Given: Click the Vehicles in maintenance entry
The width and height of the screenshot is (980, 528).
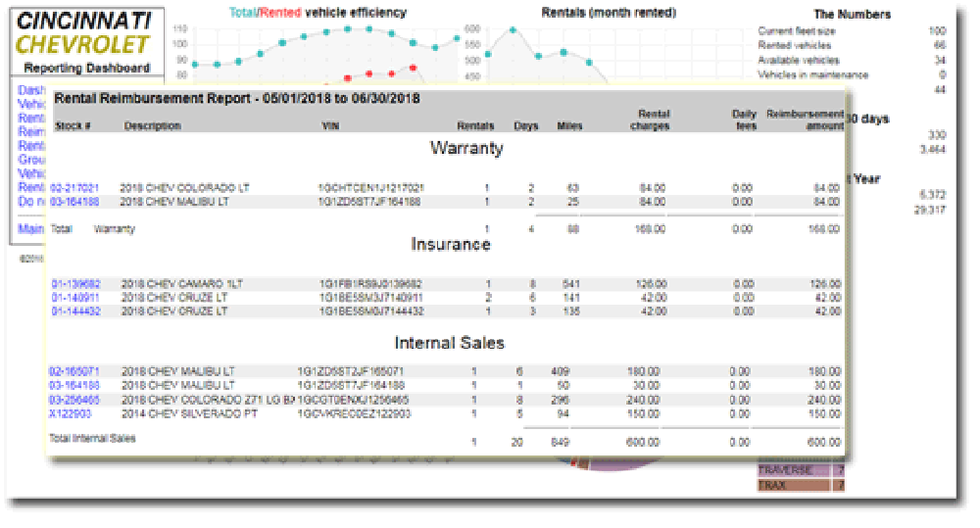Looking at the screenshot, I should 813,75.
